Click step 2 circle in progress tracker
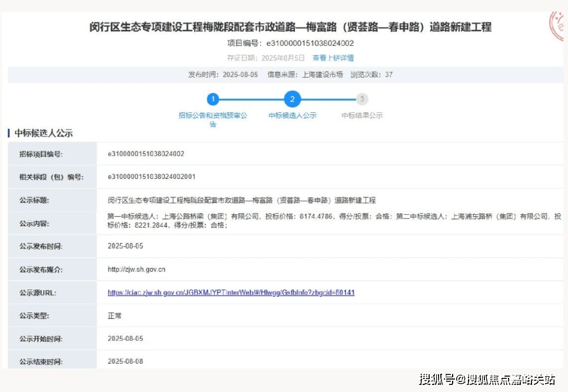Screen dimensions: 568x392 click(x=293, y=99)
